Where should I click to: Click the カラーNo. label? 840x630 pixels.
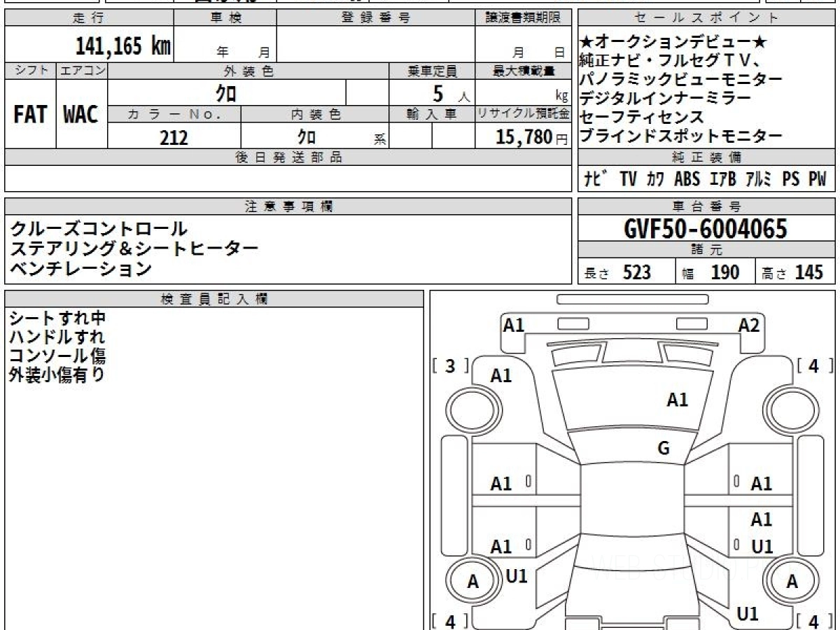tap(174, 114)
